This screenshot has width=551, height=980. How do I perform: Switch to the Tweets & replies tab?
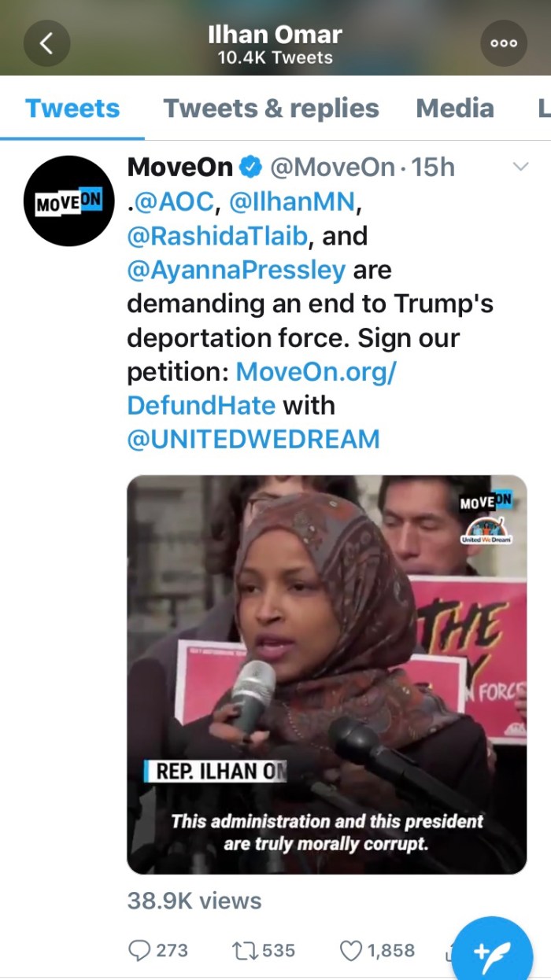tap(271, 109)
